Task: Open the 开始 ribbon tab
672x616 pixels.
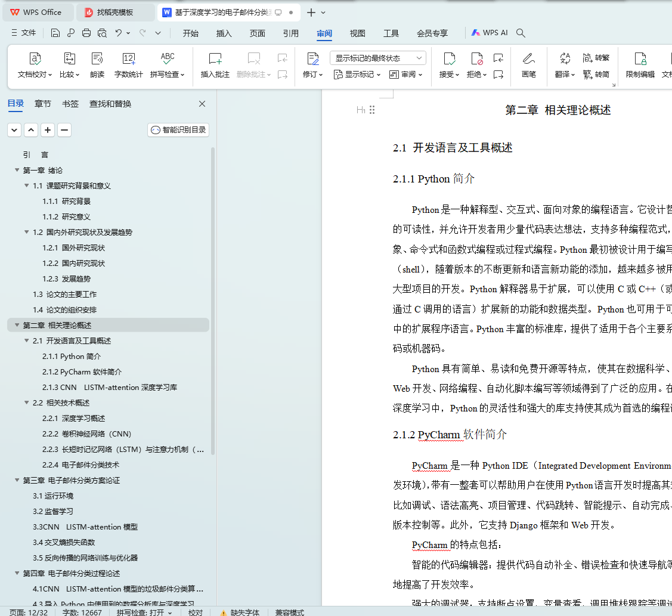Action: pyautogui.click(x=190, y=33)
